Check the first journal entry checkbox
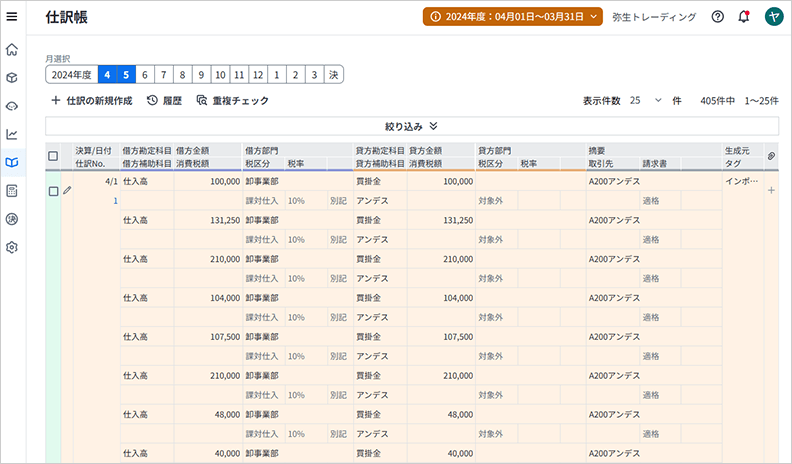 pyautogui.click(x=53, y=191)
